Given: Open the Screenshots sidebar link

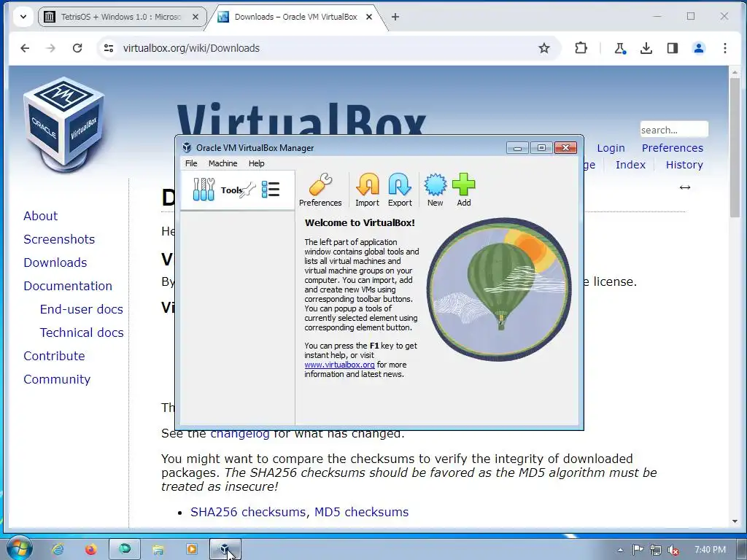Looking at the screenshot, I should coord(59,239).
